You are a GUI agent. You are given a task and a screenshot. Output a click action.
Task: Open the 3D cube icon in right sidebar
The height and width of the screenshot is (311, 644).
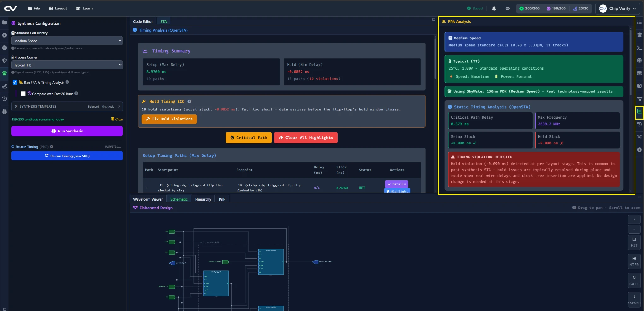pos(639,86)
